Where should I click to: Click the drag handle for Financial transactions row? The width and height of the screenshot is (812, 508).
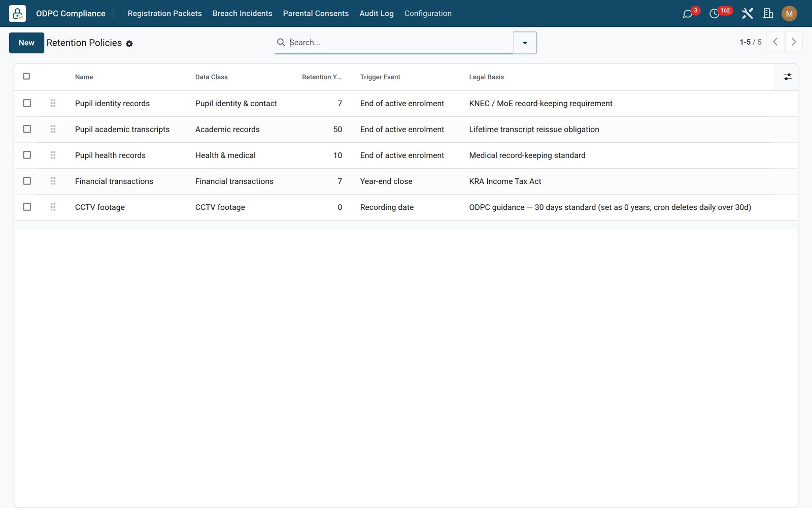pyautogui.click(x=53, y=181)
